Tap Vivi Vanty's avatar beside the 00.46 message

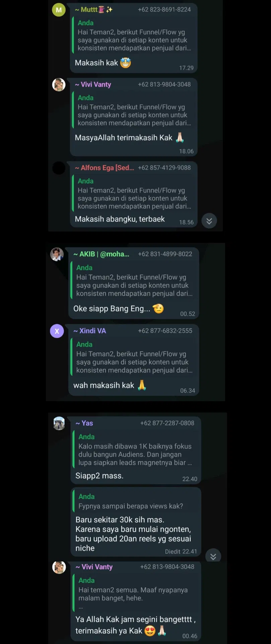coord(59,567)
